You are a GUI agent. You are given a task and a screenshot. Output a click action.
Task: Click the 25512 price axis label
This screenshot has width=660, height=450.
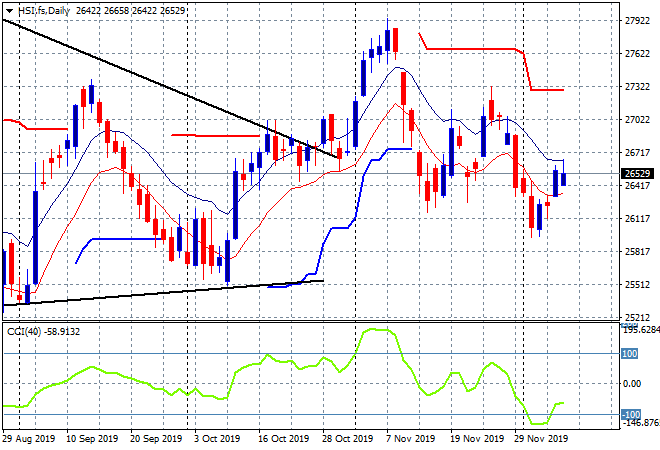pyautogui.click(x=637, y=285)
